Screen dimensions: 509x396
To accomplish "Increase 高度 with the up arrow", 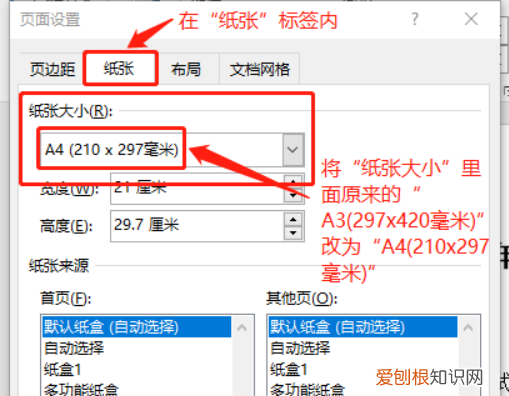I will (x=293, y=219).
